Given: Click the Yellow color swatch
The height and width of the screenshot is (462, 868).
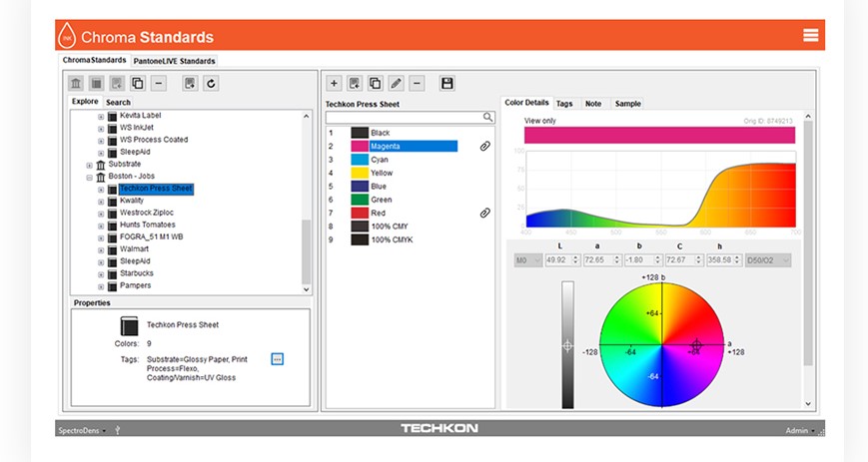Looking at the screenshot, I should click(x=360, y=173).
